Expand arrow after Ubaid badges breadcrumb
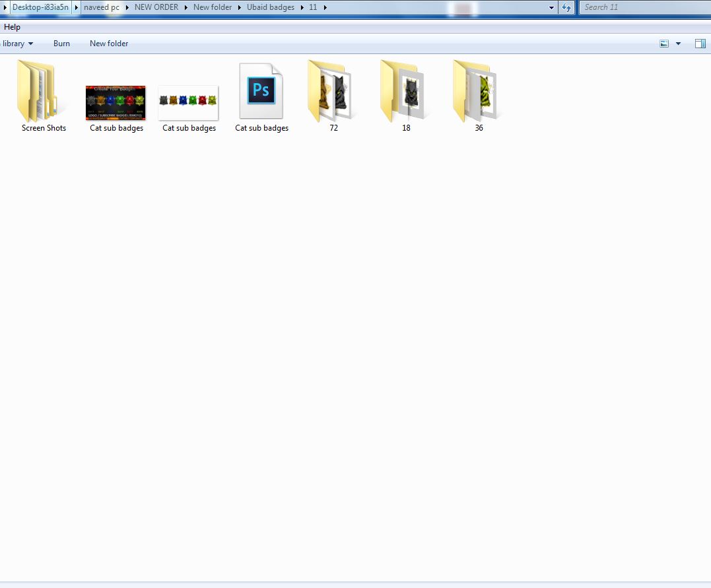Screen dimensions: 711x588 pyautogui.click(x=302, y=7)
